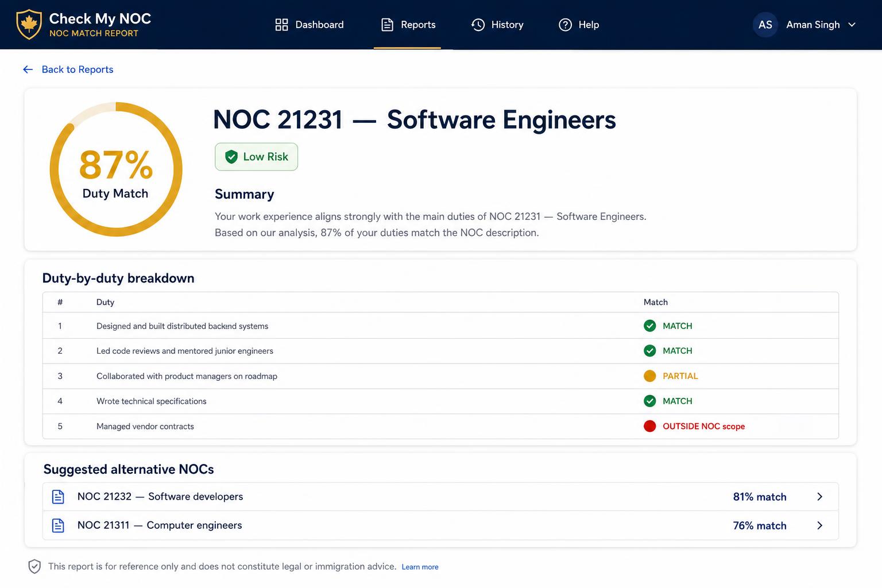Click the Suggested alternative NOCs heading
The height and width of the screenshot is (588, 882).
pos(129,469)
